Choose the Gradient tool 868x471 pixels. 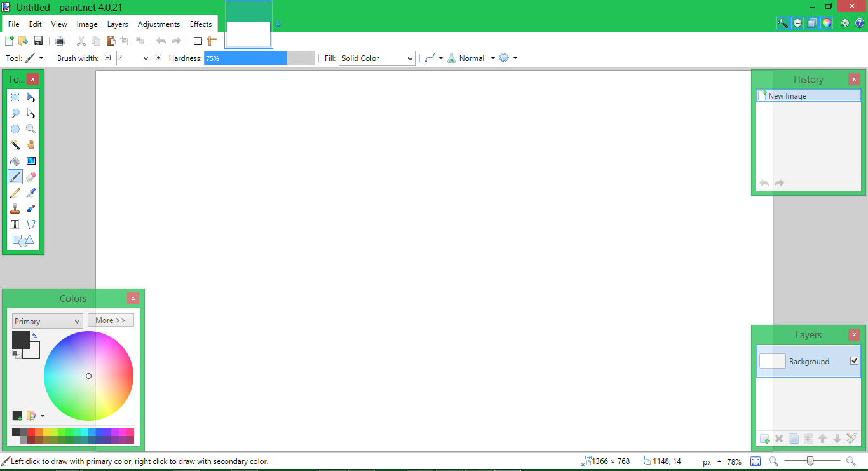click(31, 161)
